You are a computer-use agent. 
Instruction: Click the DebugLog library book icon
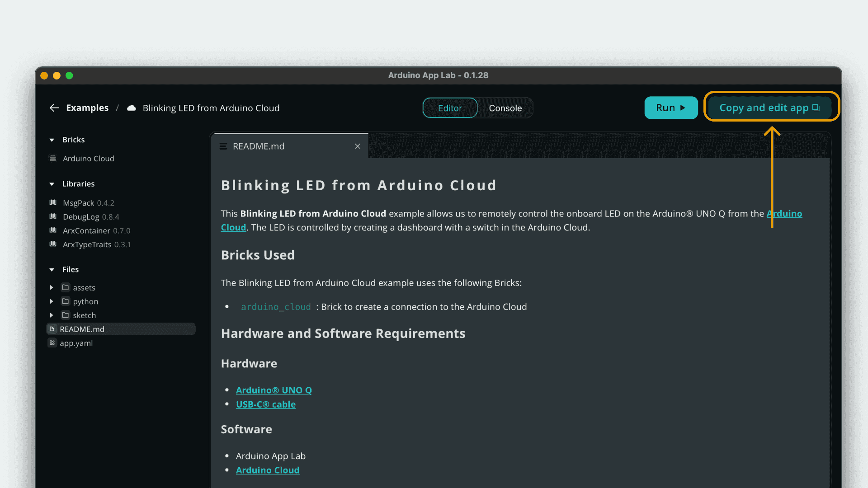pyautogui.click(x=53, y=216)
